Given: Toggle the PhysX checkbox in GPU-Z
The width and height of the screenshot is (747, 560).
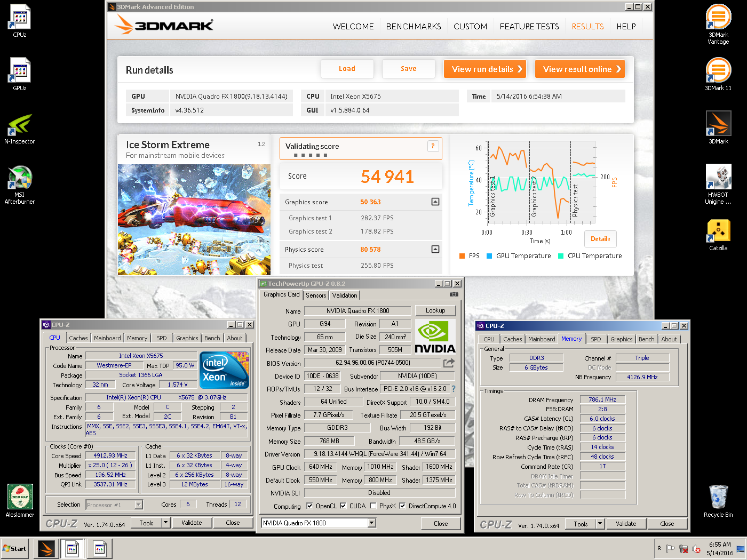Looking at the screenshot, I should click(373, 506).
